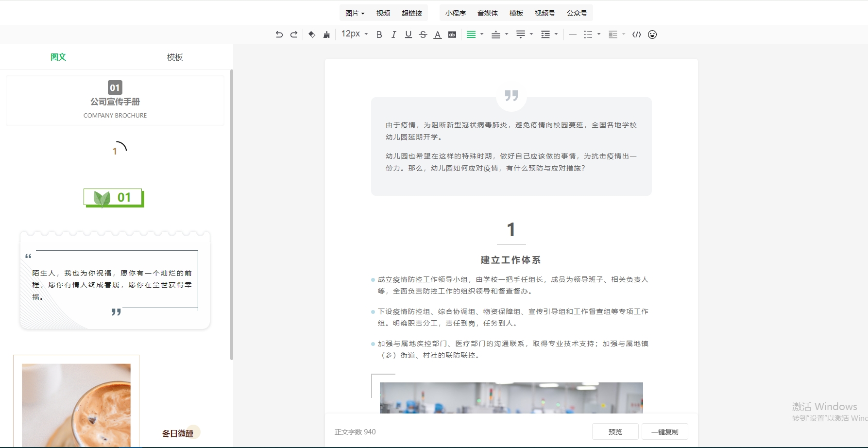The height and width of the screenshot is (448, 868).
Task: Select the 公司宣传手册 title template
Action: tap(115, 100)
